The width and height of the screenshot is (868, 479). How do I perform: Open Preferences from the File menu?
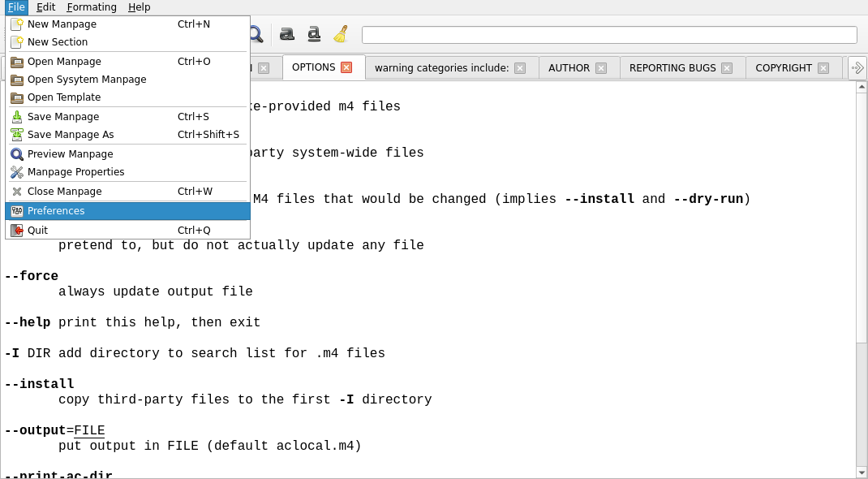point(56,211)
